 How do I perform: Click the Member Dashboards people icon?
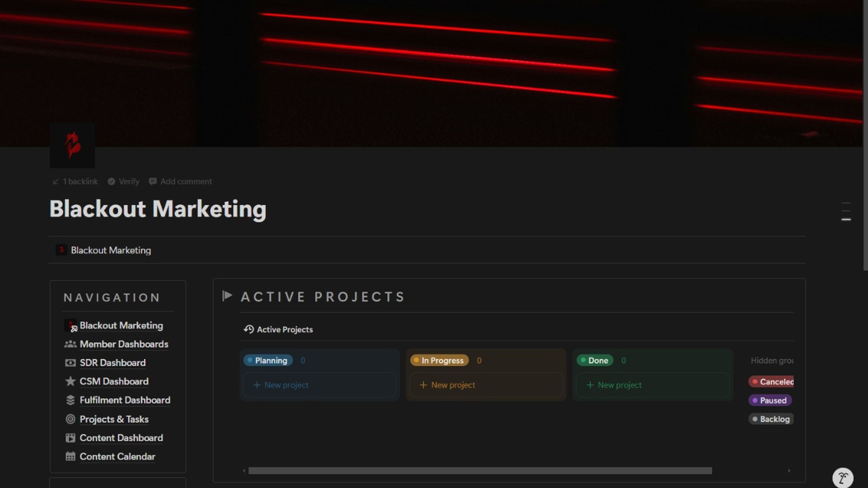coord(70,344)
